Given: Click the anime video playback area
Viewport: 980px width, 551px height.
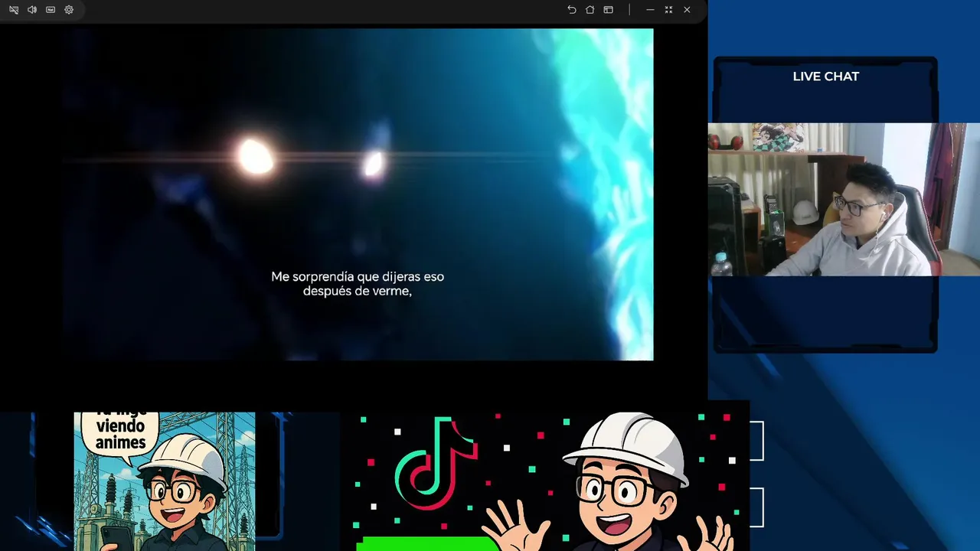Looking at the screenshot, I should (358, 194).
